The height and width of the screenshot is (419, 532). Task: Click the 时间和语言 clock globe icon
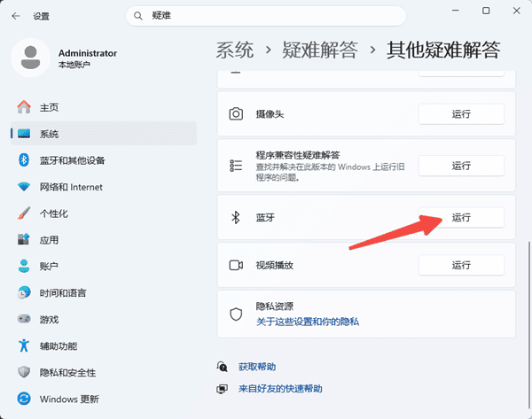tap(24, 292)
